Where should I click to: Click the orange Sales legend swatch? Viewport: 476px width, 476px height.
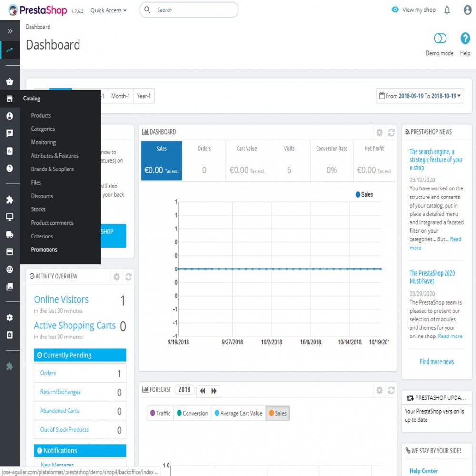click(x=271, y=413)
